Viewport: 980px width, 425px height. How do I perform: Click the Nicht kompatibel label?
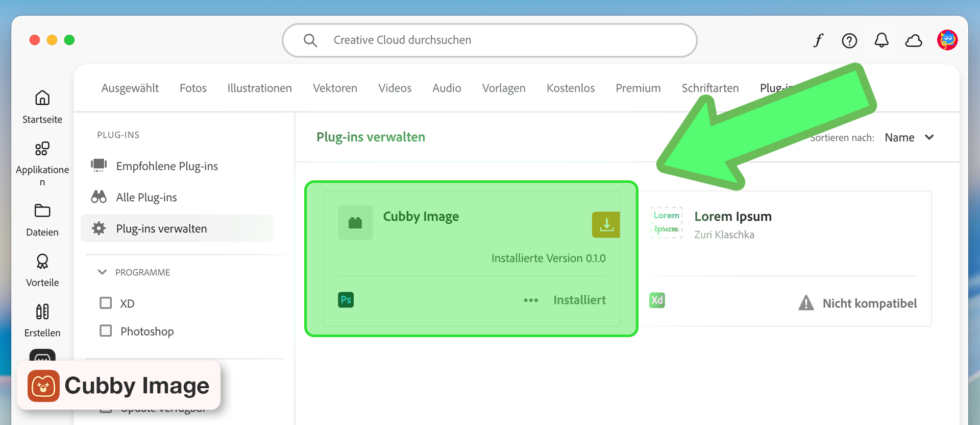pos(870,303)
